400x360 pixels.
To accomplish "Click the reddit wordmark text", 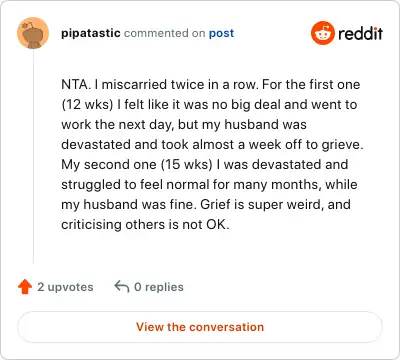I will point(360,33).
